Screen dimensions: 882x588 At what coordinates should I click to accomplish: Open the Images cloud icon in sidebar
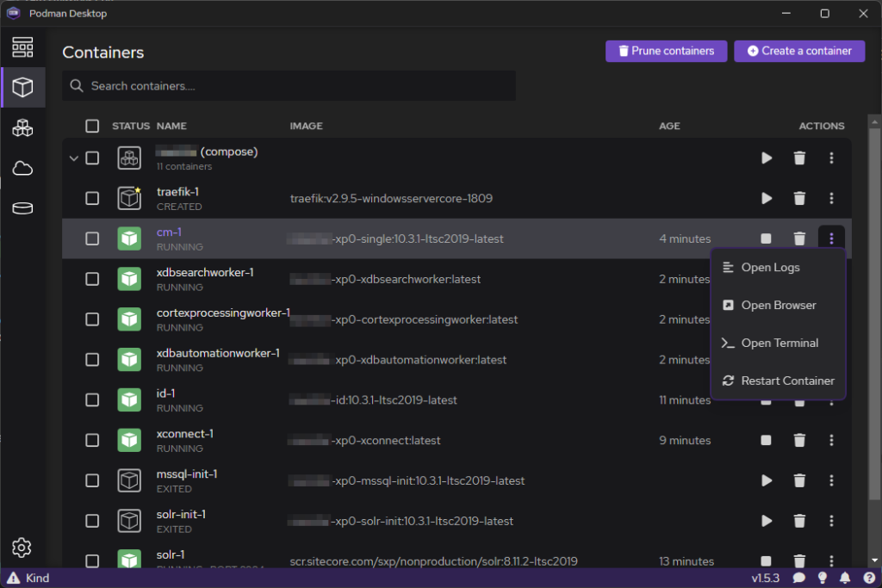coord(22,168)
